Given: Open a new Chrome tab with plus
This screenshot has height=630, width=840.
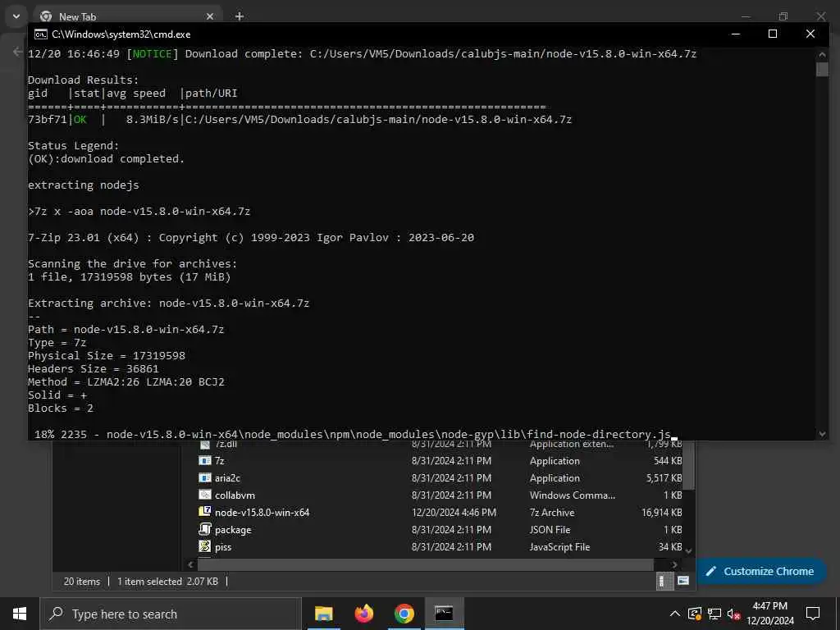Looking at the screenshot, I should [x=240, y=16].
